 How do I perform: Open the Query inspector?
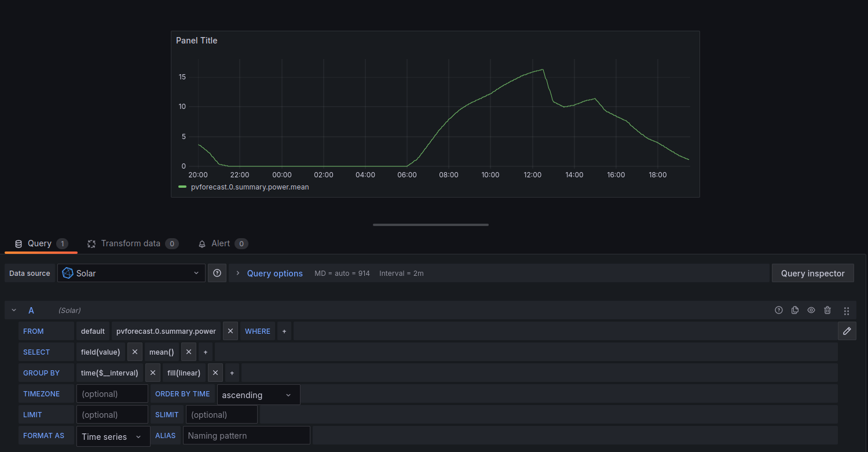[812, 273]
